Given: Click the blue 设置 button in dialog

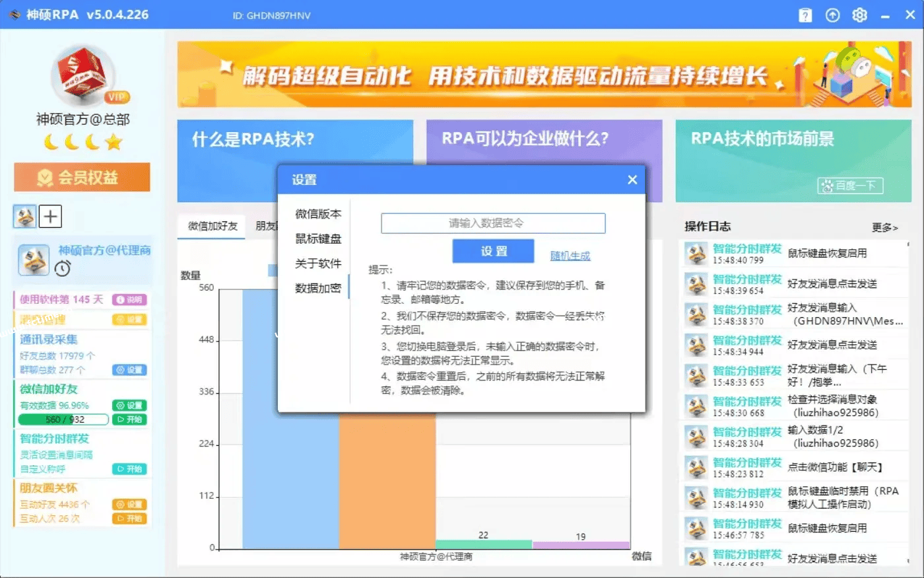Looking at the screenshot, I should 493,251.
